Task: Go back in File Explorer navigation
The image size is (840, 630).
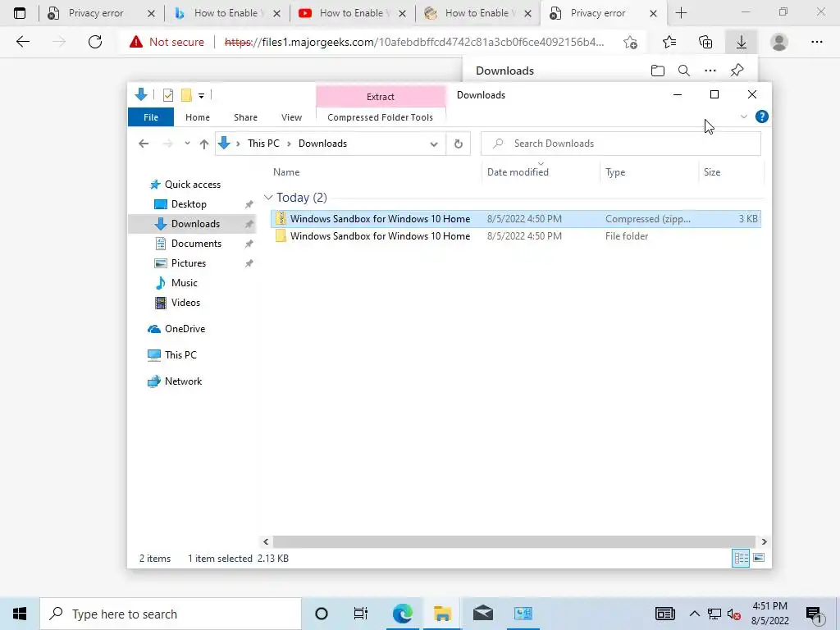Action: coord(143,144)
